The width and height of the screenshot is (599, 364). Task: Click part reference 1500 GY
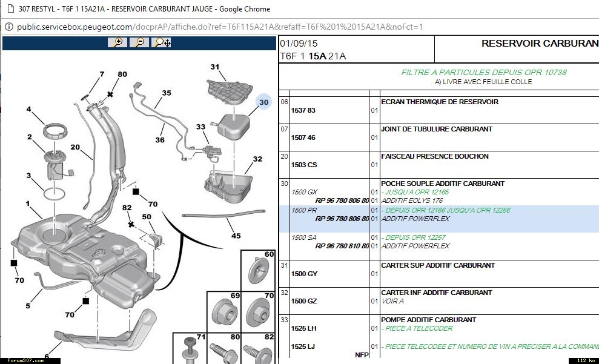(304, 274)
